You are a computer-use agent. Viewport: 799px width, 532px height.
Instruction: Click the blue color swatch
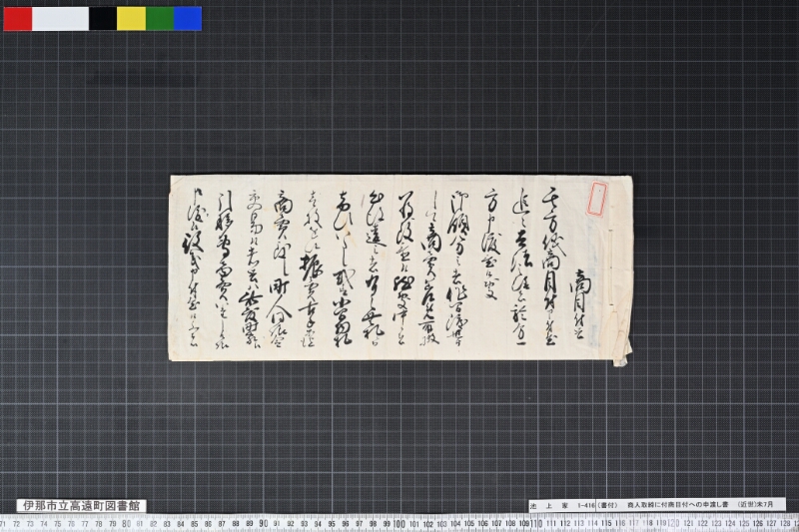[187, 18]
